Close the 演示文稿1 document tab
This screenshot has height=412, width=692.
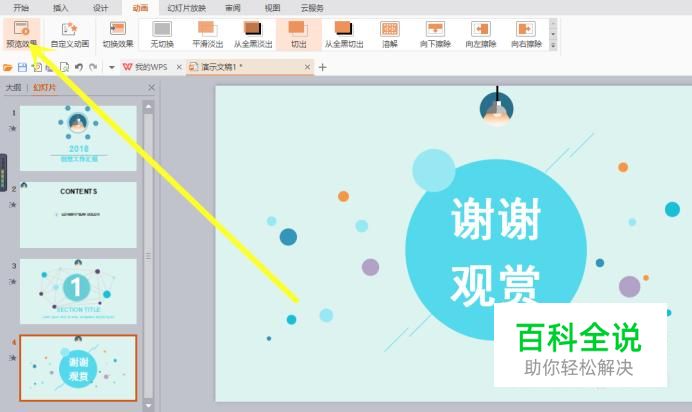coord(308,67)
